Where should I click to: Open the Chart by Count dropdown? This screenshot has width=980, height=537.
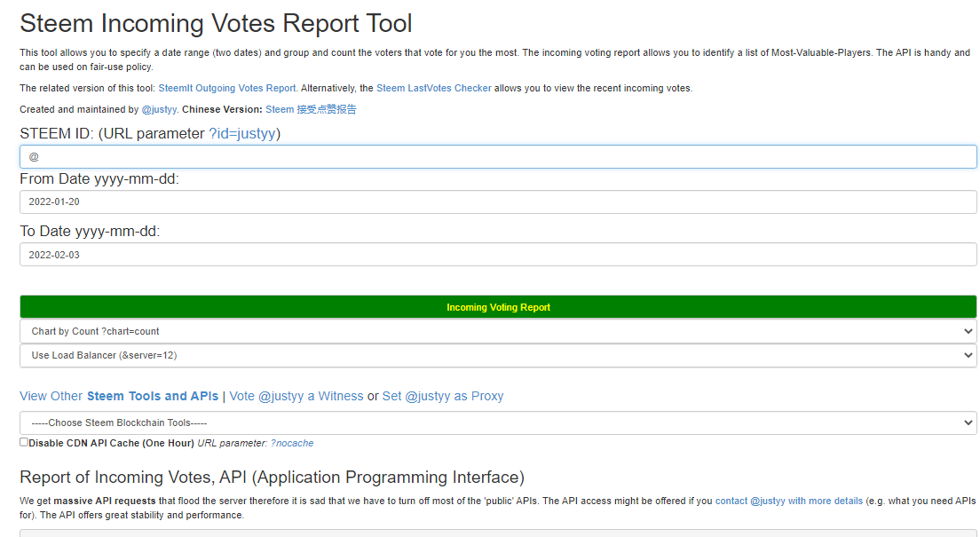click(498, 331)
